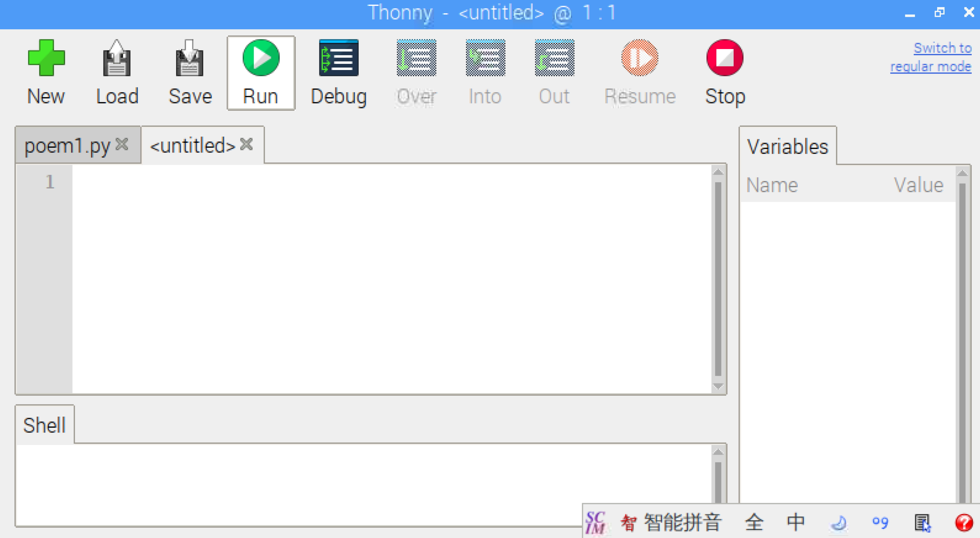Viewport: 980px width, 538px height.
Task: Run the current script
Action: pos(261,73)
